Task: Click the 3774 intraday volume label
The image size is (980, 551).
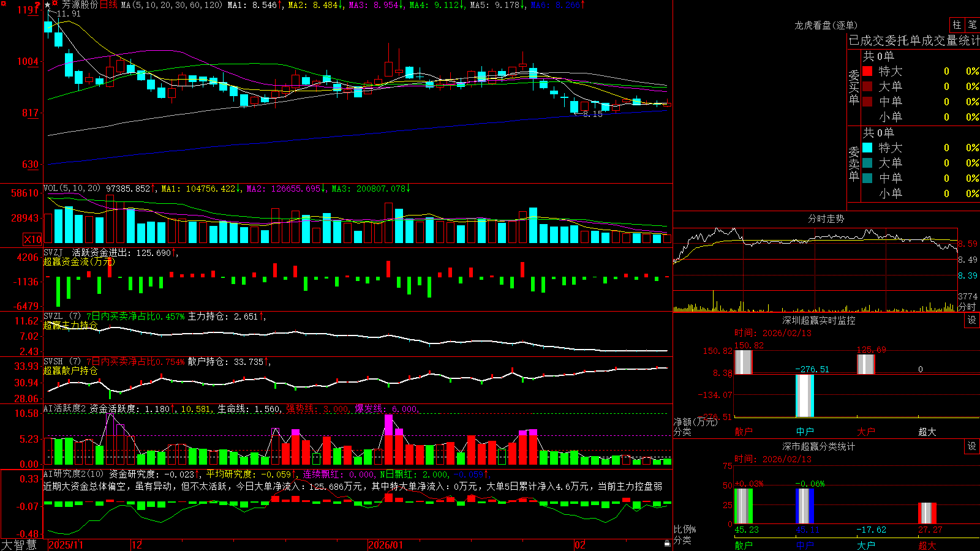Action: (x=968, y=296)
